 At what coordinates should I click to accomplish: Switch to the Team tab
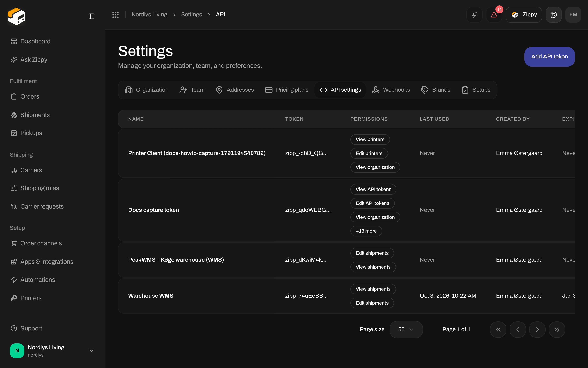pyautogui.click(x=192, y=90)
